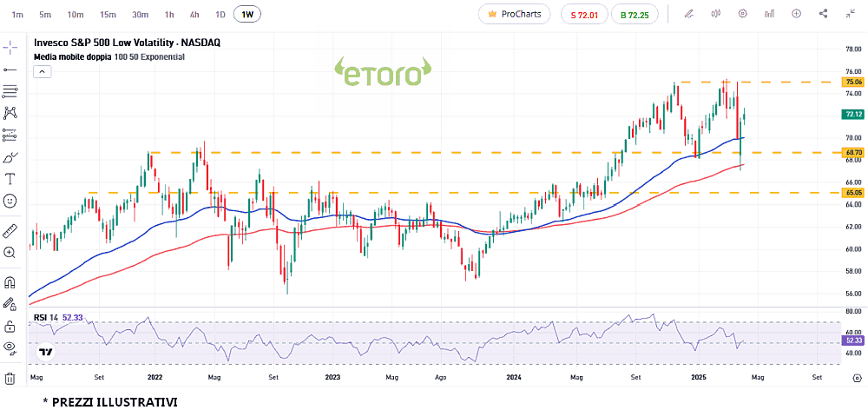Select the brush drawing tool

tap(10, 157)
